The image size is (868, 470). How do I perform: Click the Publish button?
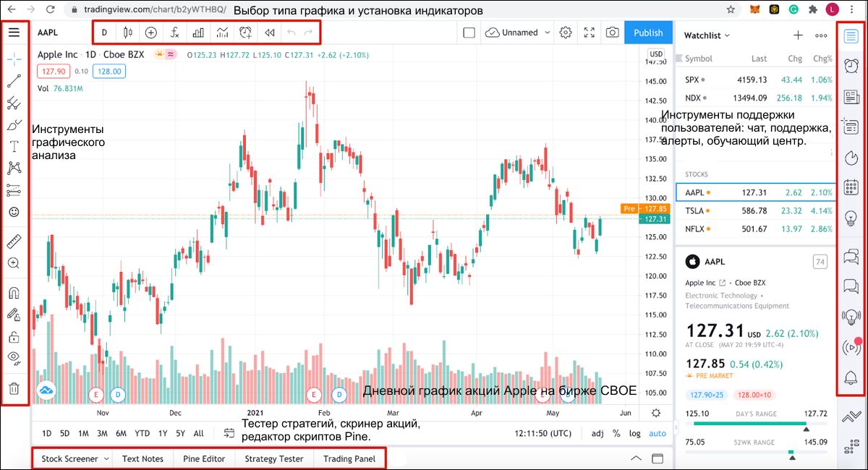(x=648, y=33)
